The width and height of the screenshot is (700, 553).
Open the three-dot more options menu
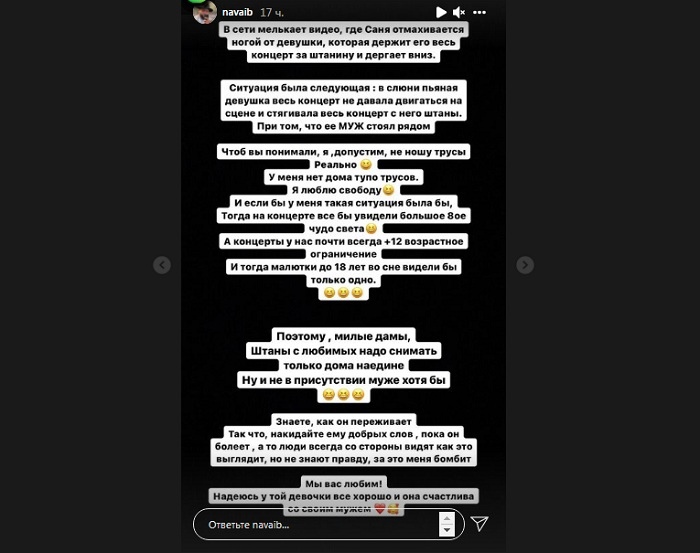479,12
